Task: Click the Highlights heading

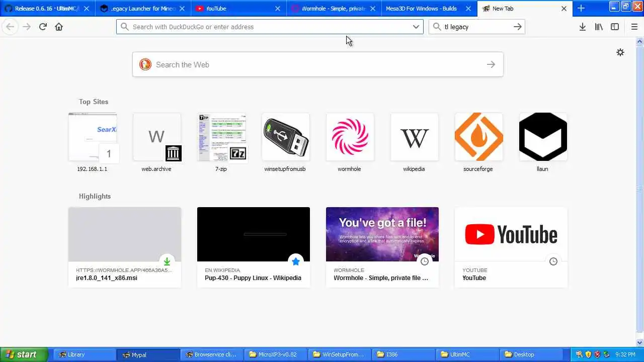Action: 95,196
